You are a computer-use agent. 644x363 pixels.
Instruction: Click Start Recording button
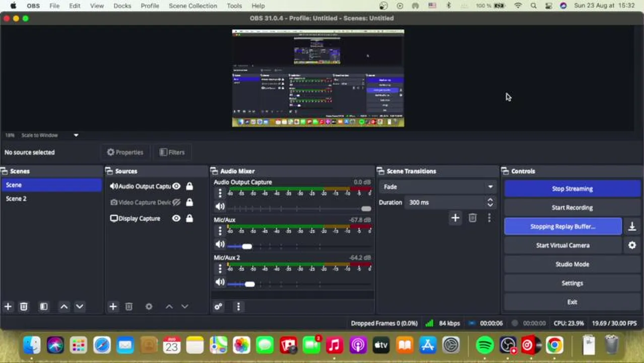click(572, 208)
